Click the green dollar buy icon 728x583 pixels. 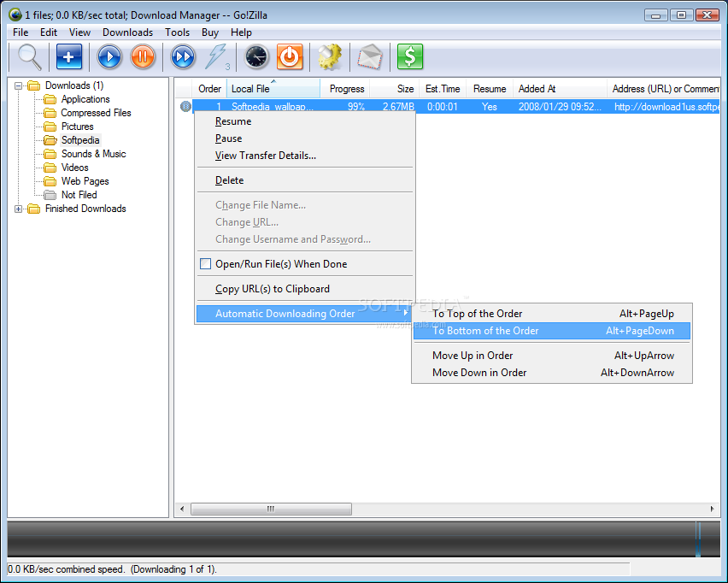pos(410,56)
